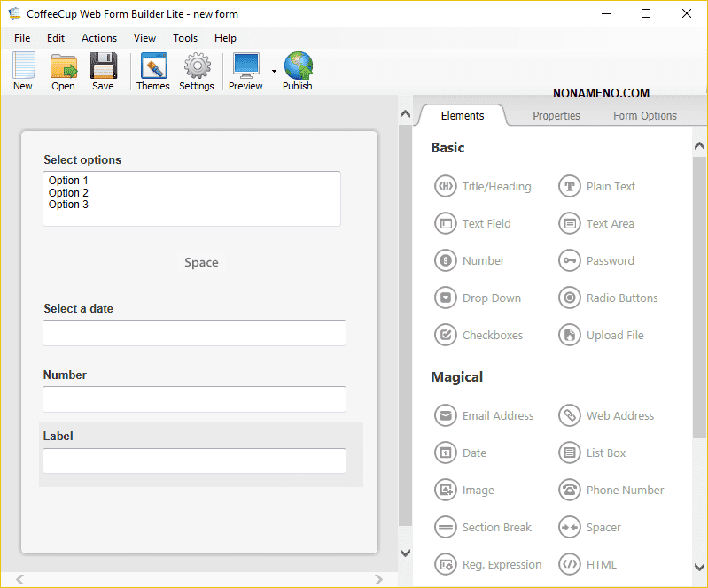The image size is (708, 588).
Task: Click the Themes toolbar icon
Action: (153, 71)
